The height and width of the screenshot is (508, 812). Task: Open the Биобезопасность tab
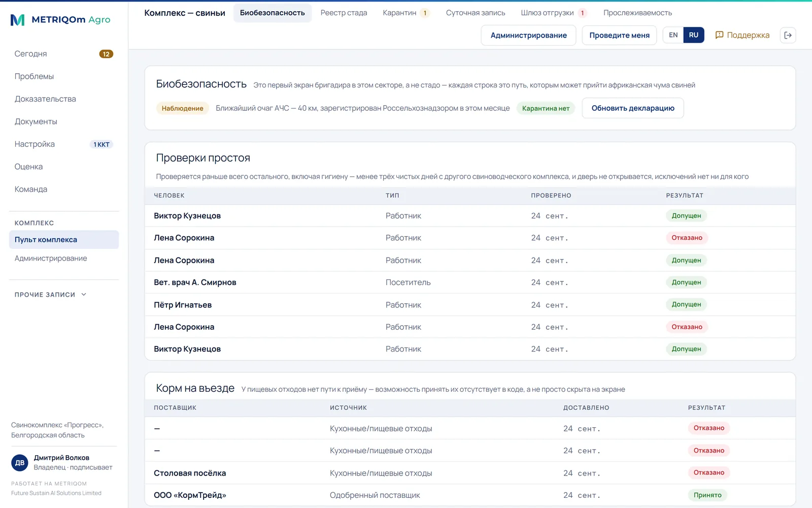click(x=273, y=13)
